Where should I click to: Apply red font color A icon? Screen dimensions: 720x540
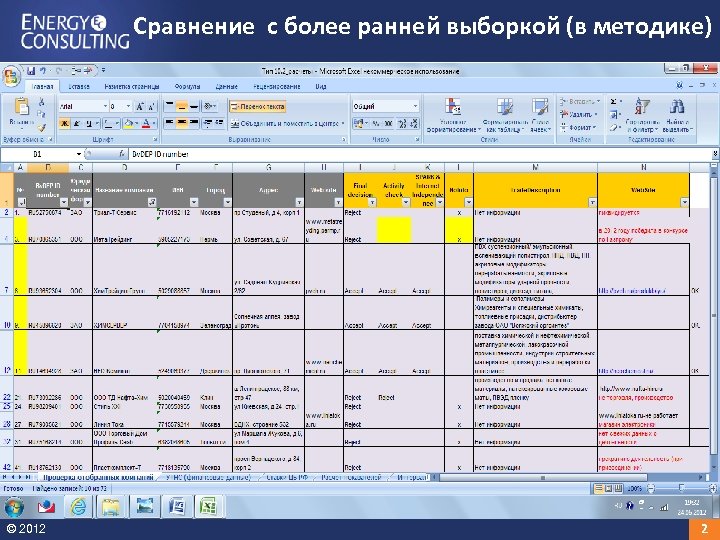146,123
